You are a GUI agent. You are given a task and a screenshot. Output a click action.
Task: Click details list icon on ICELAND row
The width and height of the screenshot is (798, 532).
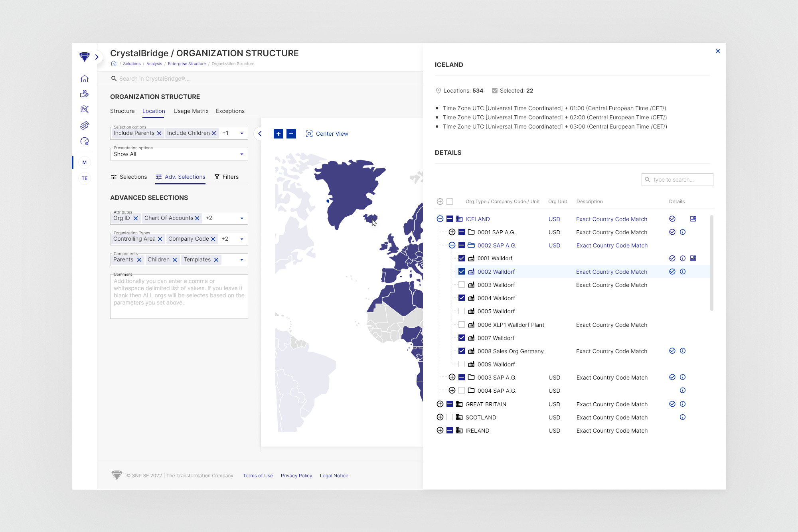click(693, 219)
